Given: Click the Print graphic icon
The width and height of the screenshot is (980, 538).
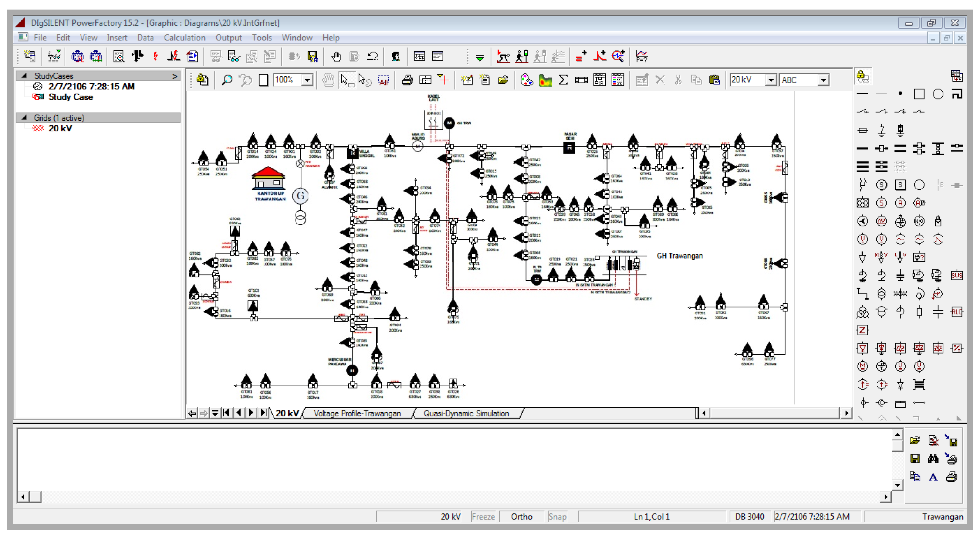Looking at the screenshot, I should point(407,80).
